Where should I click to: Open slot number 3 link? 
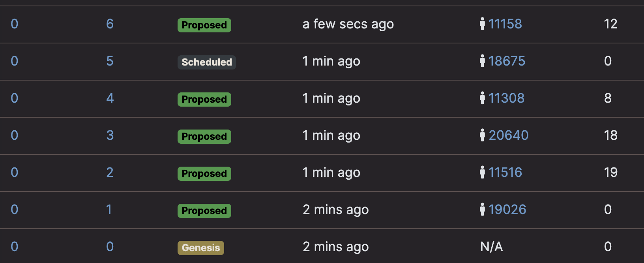click(x=110, y=135)
